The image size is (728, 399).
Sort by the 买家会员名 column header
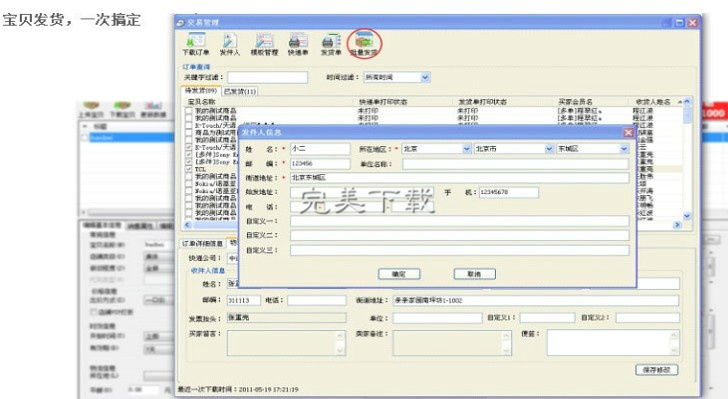pos(575,102)
